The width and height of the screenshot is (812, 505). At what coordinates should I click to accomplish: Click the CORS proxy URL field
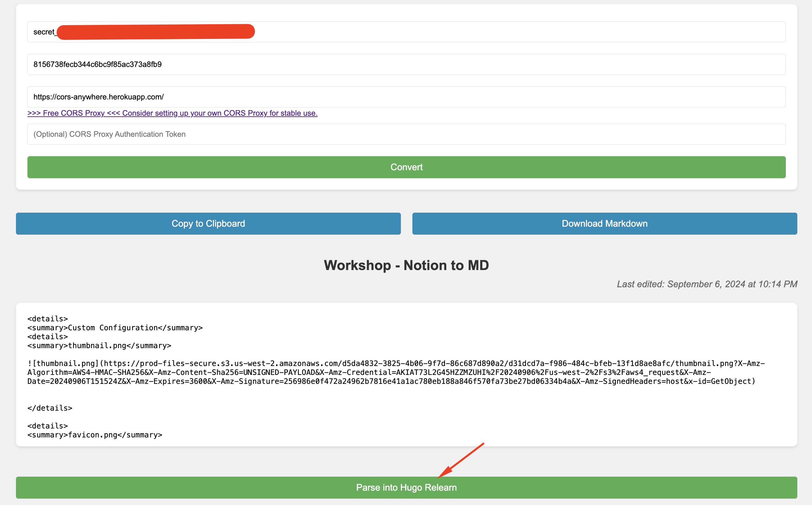[406, 97]
